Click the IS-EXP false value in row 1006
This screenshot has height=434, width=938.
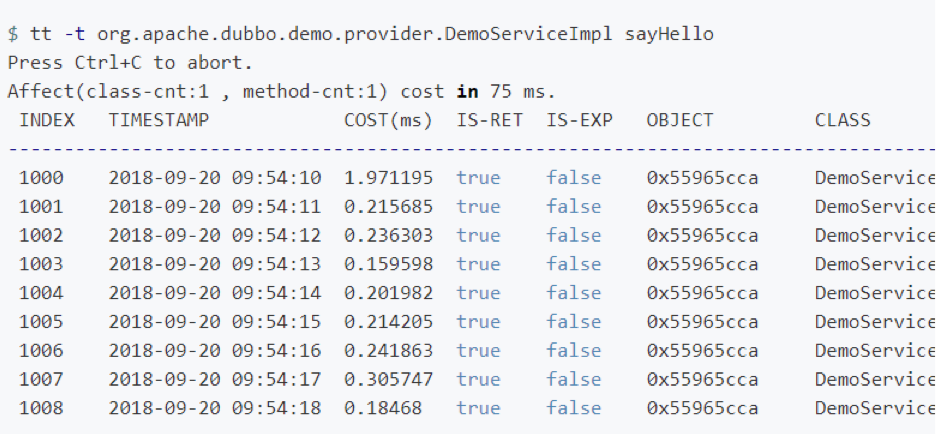pyautogui.click(x=574, y=351)
